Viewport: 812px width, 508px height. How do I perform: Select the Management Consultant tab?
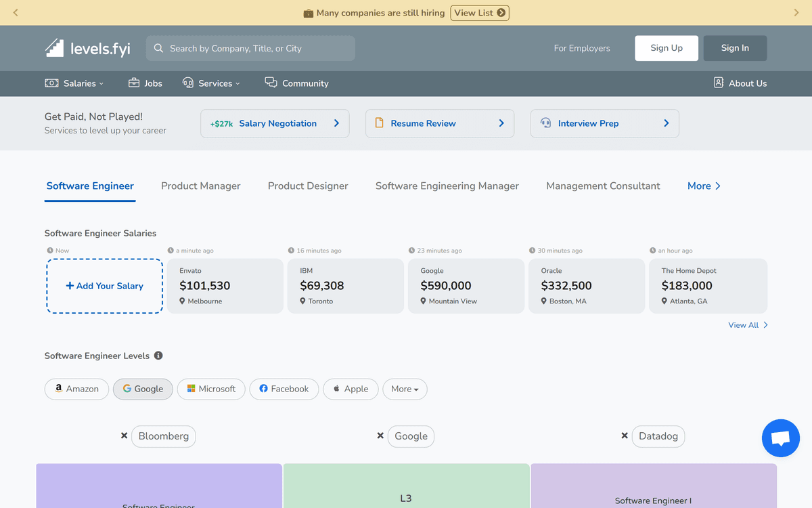[603, 186]
